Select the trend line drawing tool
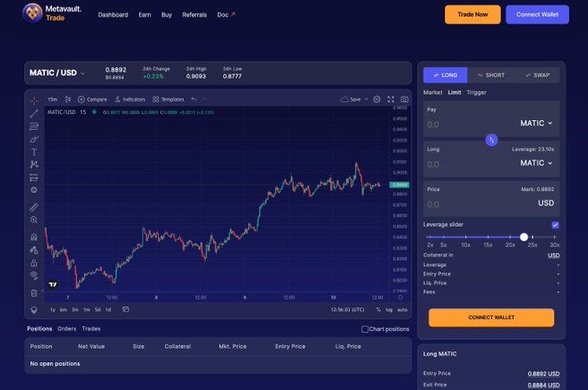Image resolution: width=588 pixels, height=390 pixels. (34, 113)
